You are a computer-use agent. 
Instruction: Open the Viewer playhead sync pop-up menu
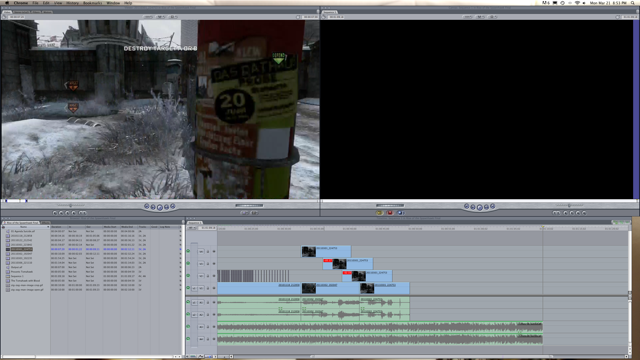click(161, 17)
